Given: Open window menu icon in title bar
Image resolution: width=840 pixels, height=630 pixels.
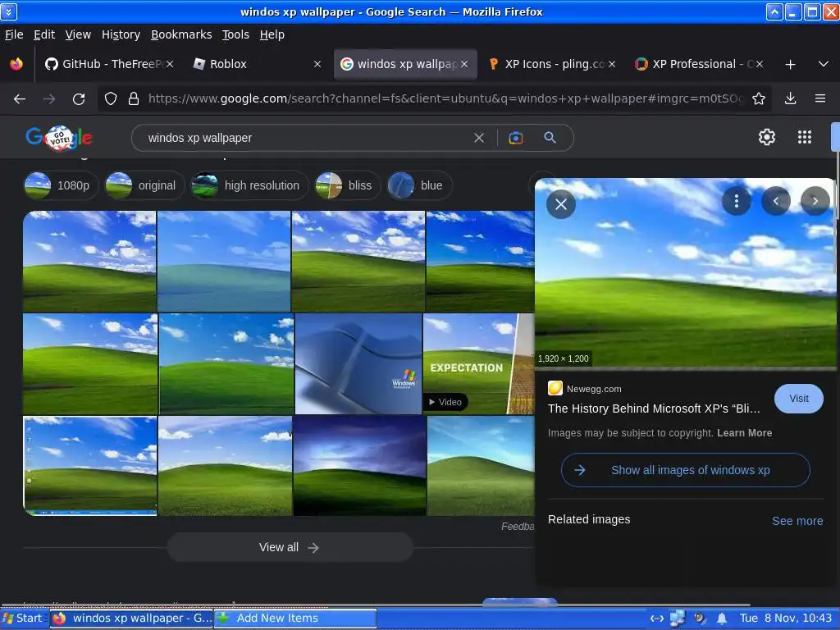Looking at the screenshot, I should pos(8,11).
